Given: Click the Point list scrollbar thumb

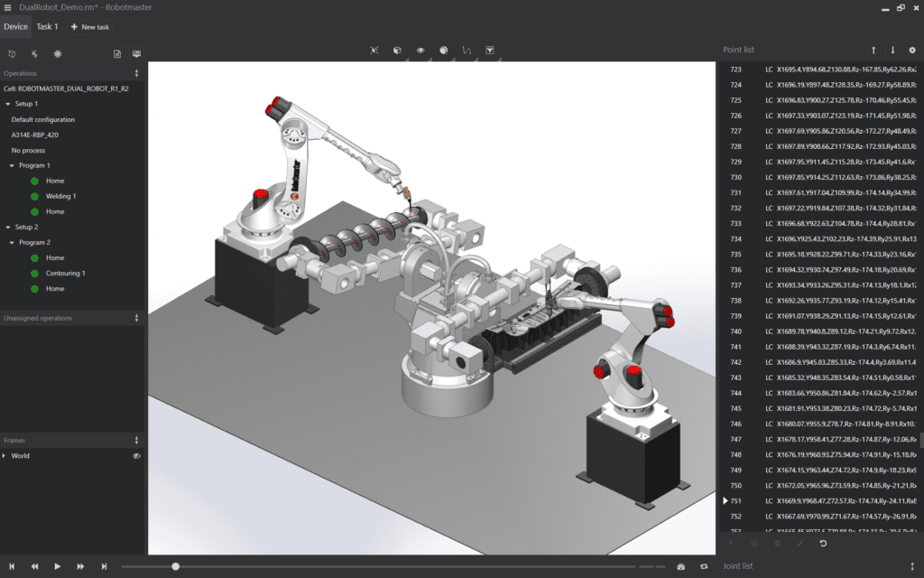Looking at the screenshot, I should (x=921, y=440).
